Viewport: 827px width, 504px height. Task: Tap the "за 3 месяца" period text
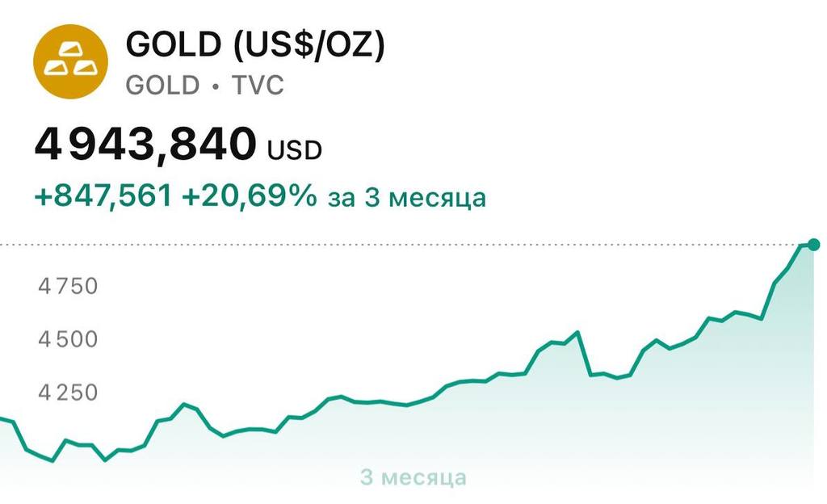tap(407, 196)
